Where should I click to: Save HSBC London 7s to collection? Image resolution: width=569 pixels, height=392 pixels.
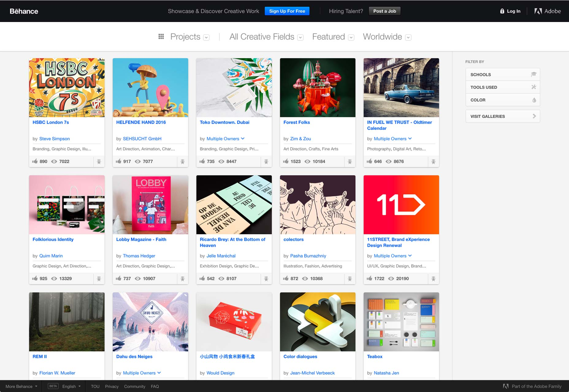click(99, 162)
